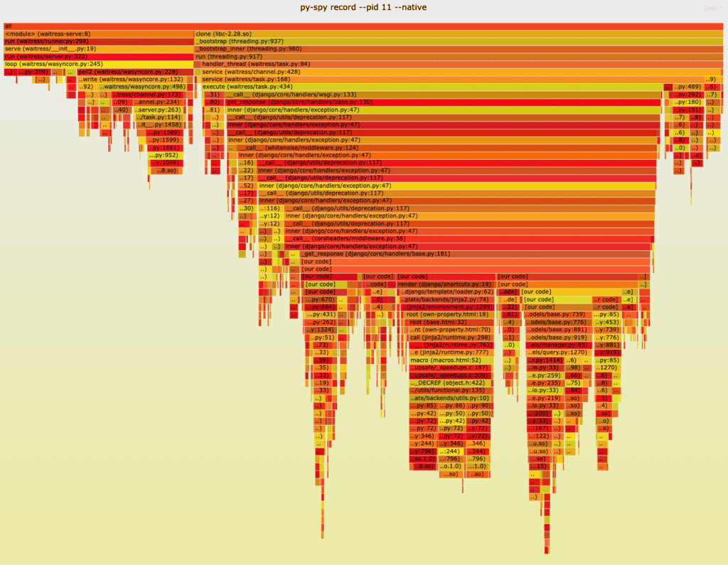Zoom into _bootstrap_inner (threading.py:980) frame
Viewport: 728px width, 565px height.
pos(459,49)
